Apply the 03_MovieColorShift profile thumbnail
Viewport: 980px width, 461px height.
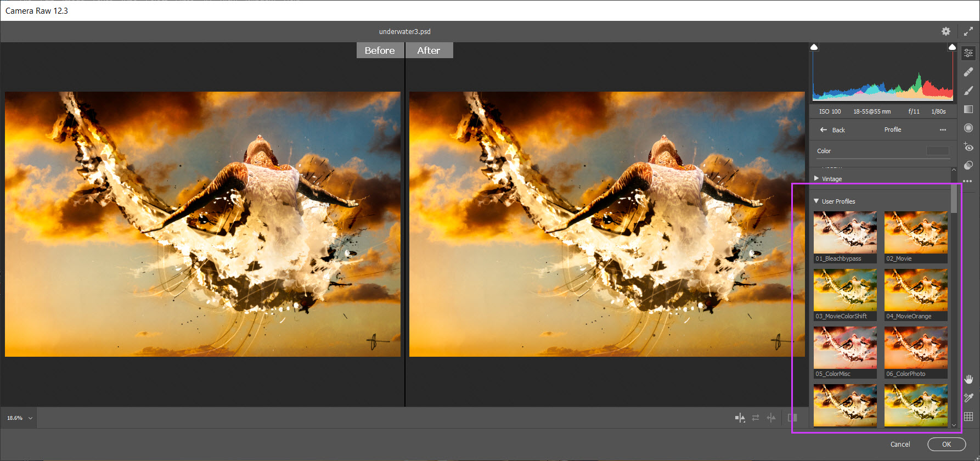pos(845,290)
